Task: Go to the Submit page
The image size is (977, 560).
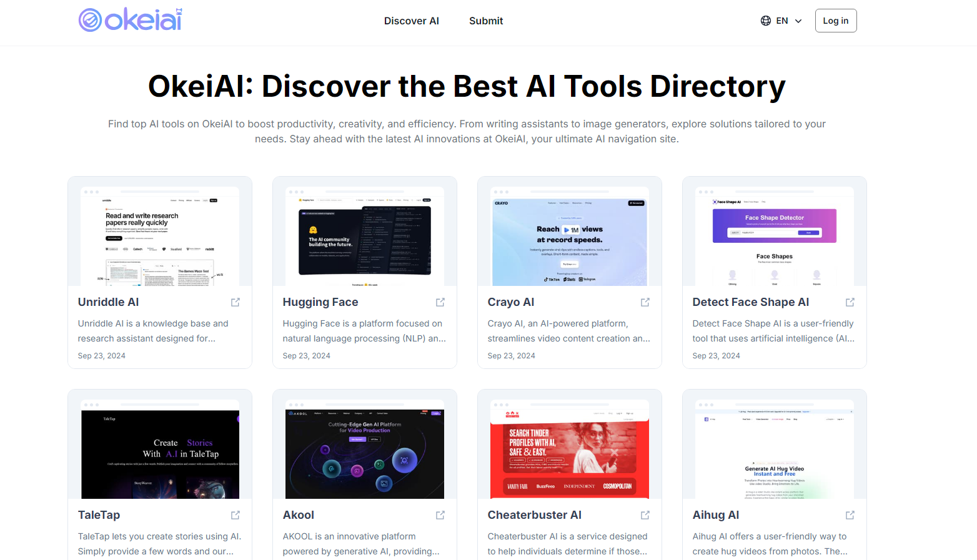Action: point(486,21)
